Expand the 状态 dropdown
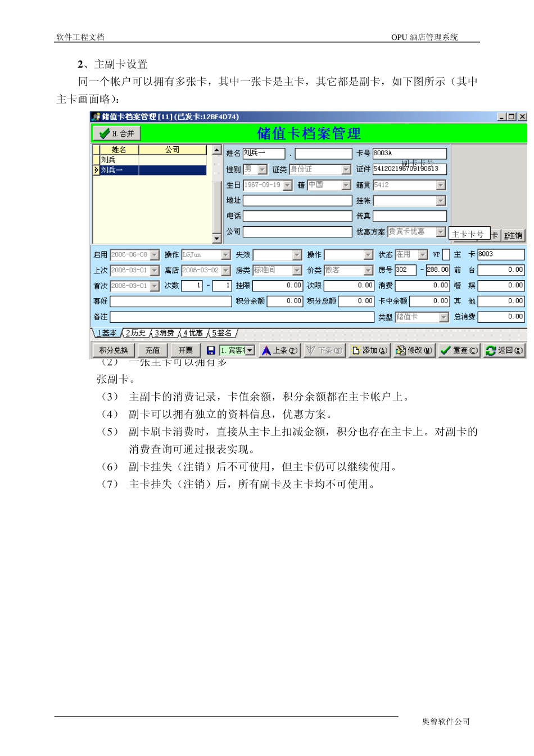Viewport: 534px width, 756px height. pyautogui.click(x=423, y=255)
